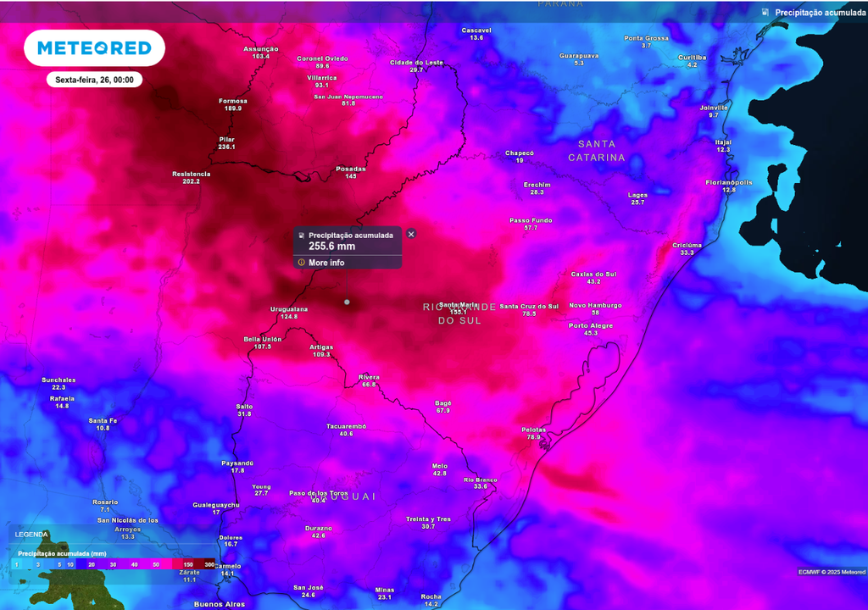Select the magenta 50 mm legend swatch
Viewport: 868px width, 610px height.
(x=155, y=563)
